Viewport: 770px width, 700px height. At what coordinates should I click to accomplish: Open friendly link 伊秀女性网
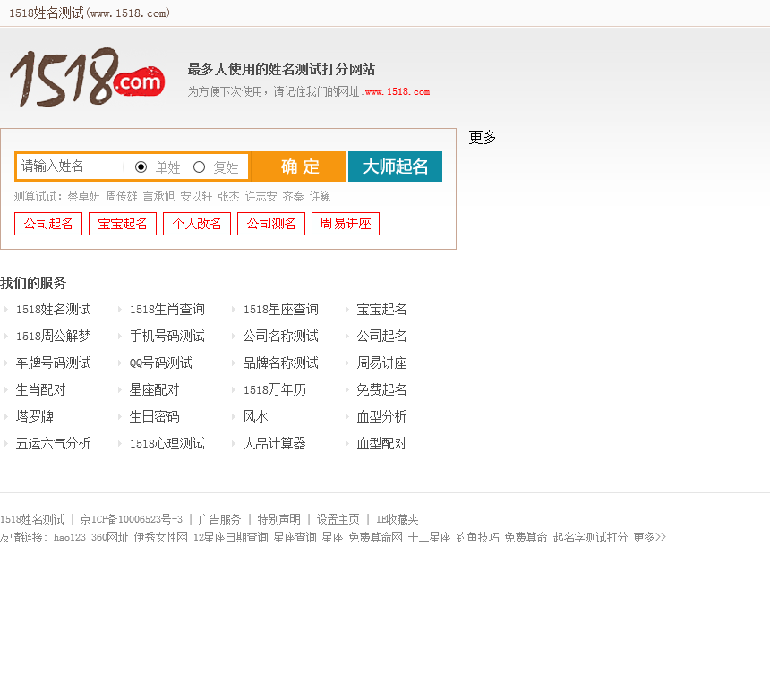coord(161,537)
